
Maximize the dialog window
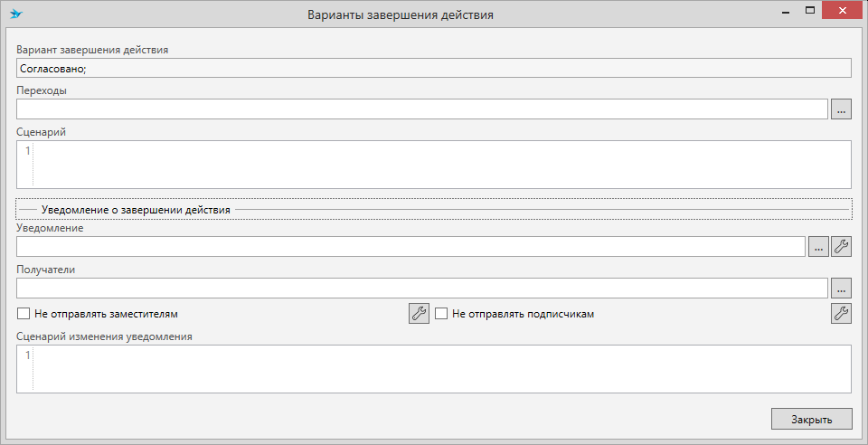point(810,13)
